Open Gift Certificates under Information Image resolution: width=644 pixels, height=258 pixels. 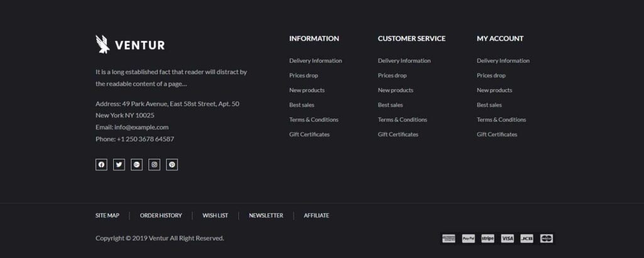309,134
